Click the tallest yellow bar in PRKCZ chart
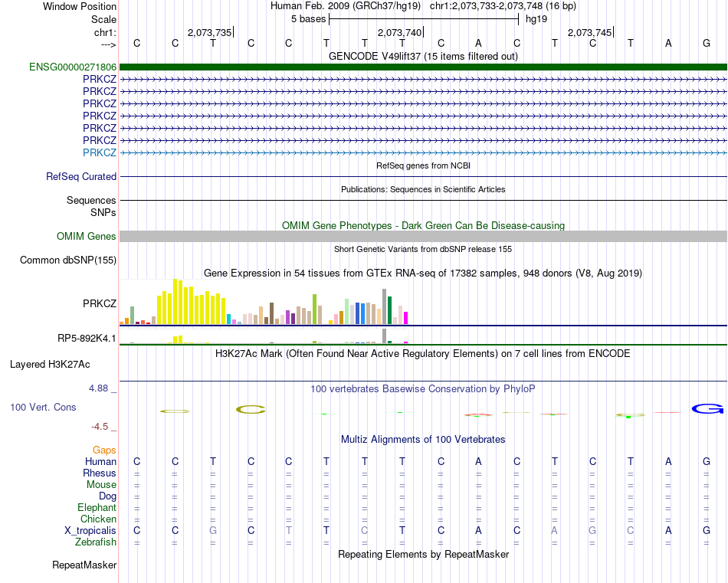 [x=175, y=302]
